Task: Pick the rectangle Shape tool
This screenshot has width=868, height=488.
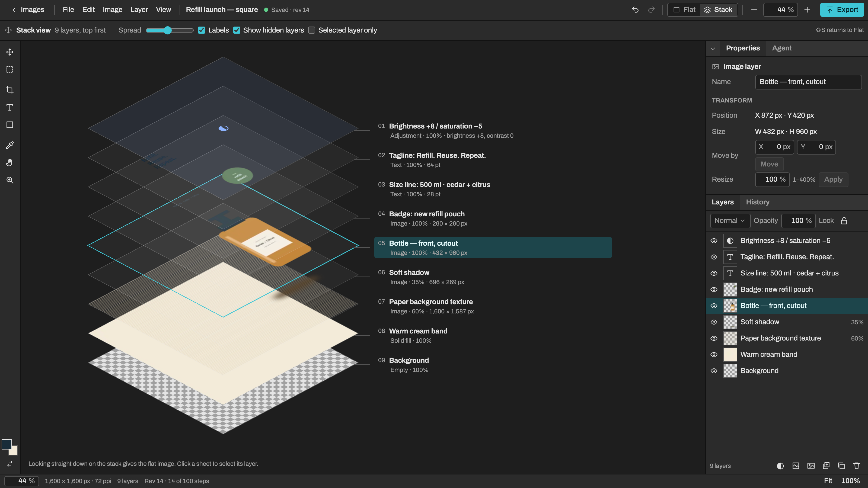Action: coord(10,125)
